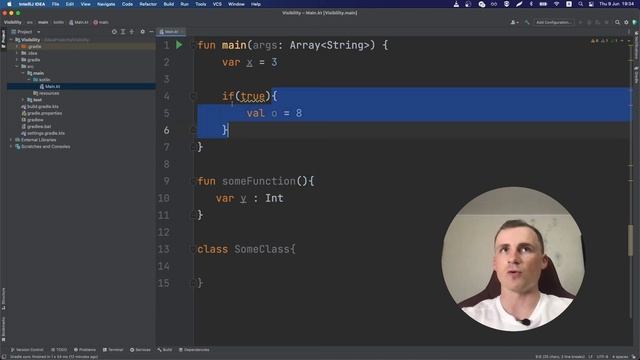640x360 pixels.
Task: Collapse the src folder node
Action: (17, 66)
